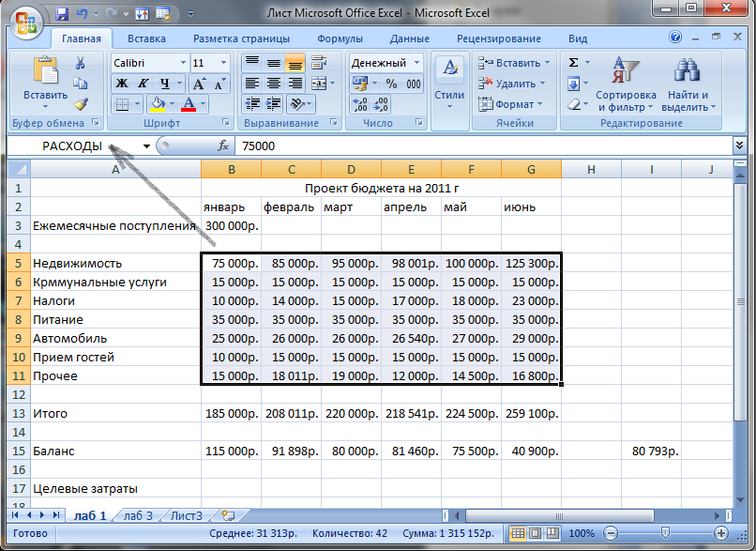The height and width of the screenshot is (551, 756).
Task: Click insert function fx button
Action: point(222,145)
